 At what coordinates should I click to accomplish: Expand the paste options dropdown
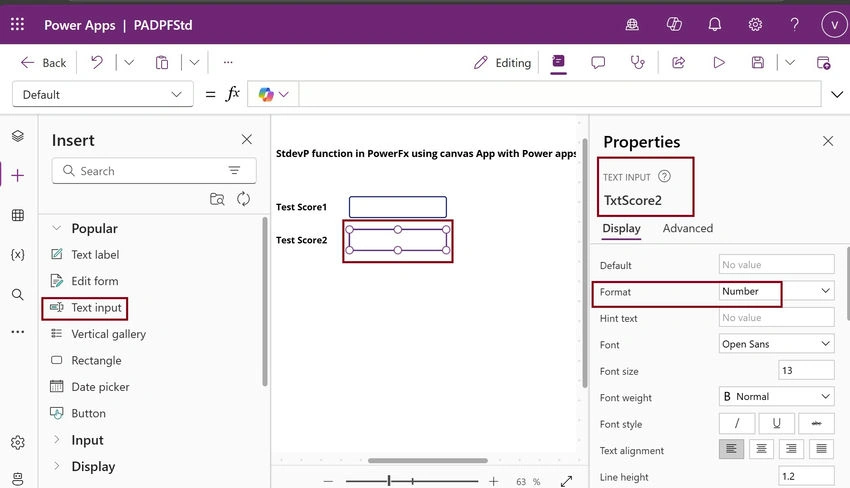[x=194, y=62]
